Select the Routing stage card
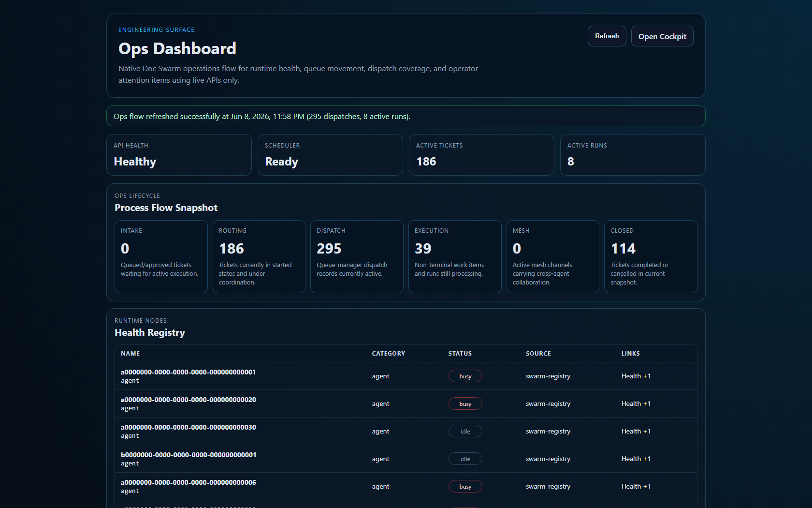This screenshot has height=508, width=812. click(x=259, y=256)
